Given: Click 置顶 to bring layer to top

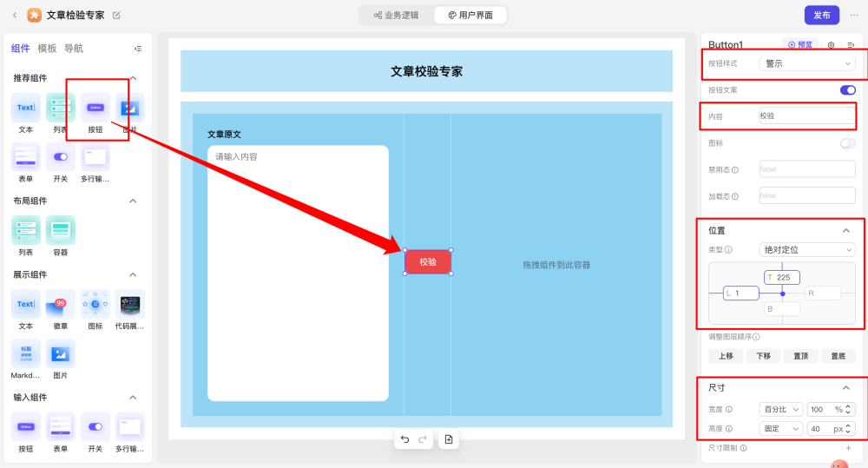Looking at the screenshot, I should pos(801,356).
